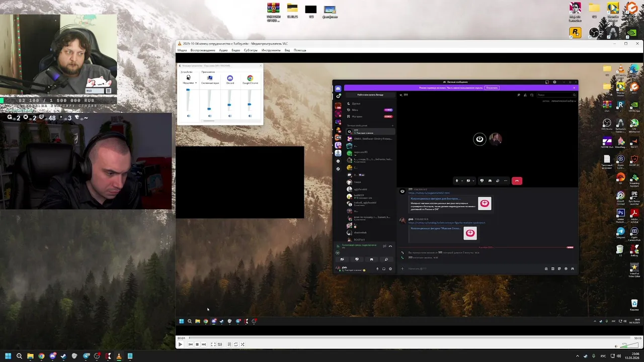Jump to previous media in VLC
The height and width of the screenshot is (362, 644).
[x=191, y=344]
